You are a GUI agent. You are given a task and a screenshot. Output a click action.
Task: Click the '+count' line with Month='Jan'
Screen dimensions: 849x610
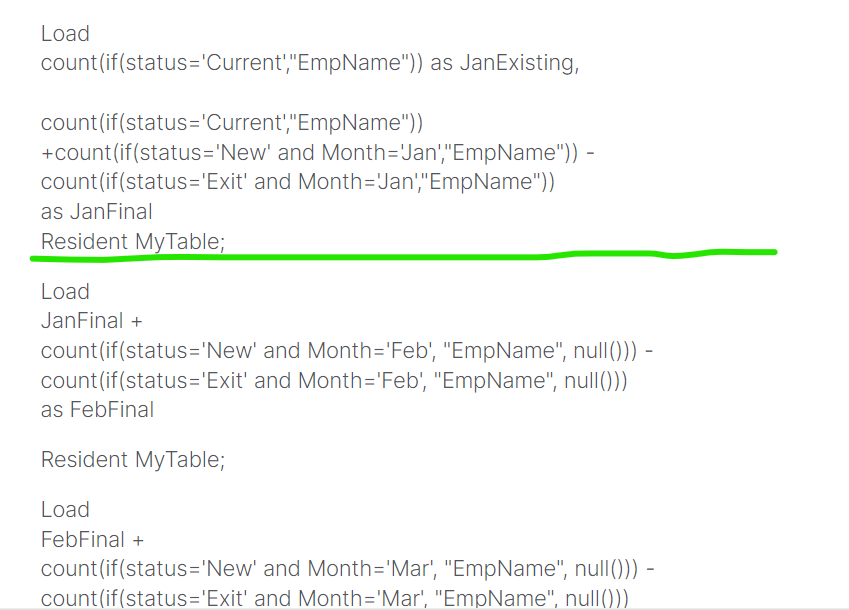[318, 152]
